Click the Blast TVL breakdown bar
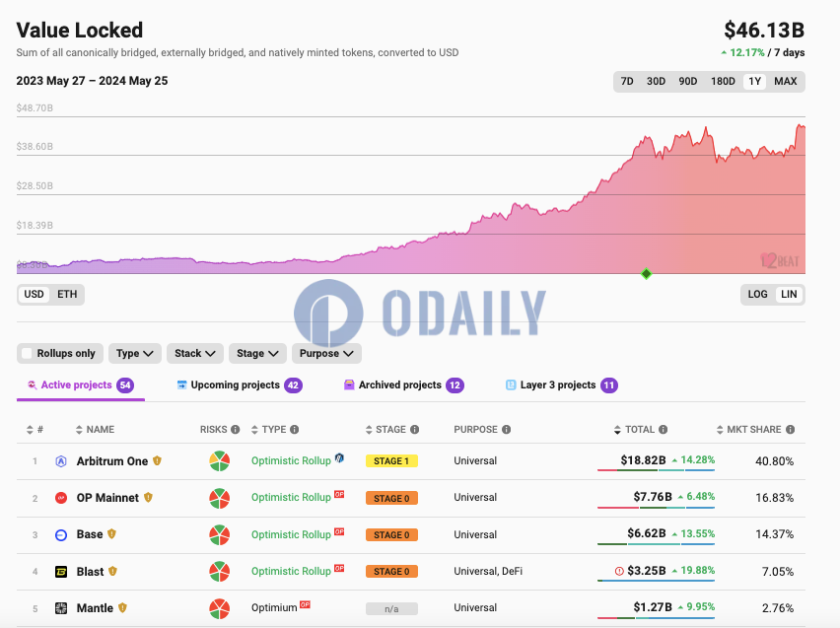840x628 pixels. (x=656, y=581)
